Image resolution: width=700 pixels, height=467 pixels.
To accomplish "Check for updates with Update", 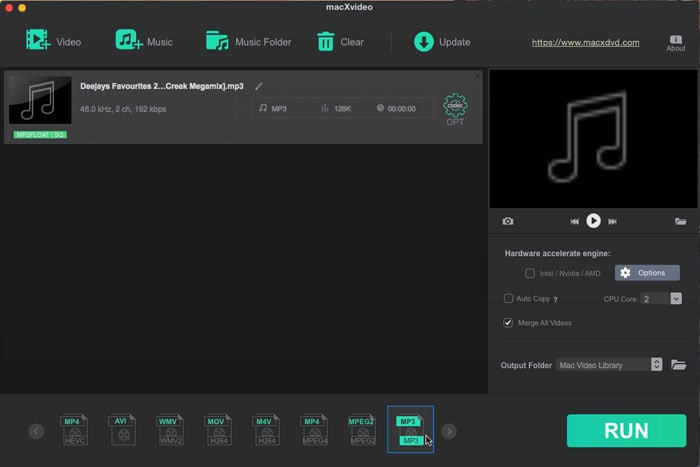I will tap(442, 42).
